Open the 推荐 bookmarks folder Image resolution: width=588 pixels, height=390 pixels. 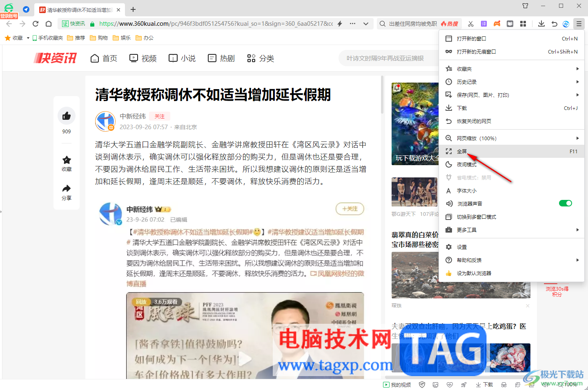click(76, 38)
